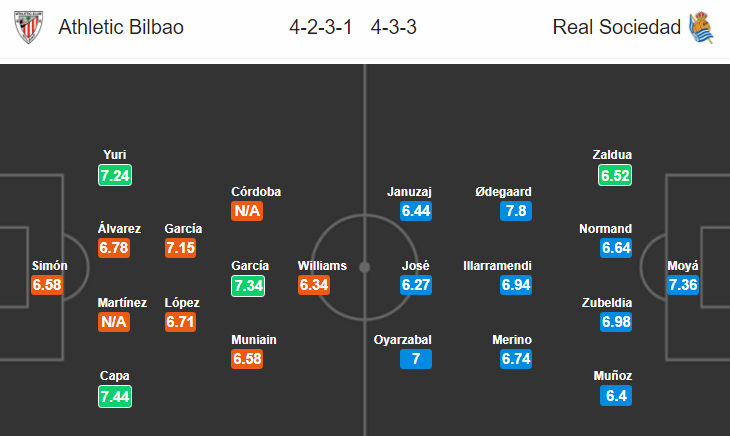
Task: Click the Muniain player name
Action: [x=254, y=340]
